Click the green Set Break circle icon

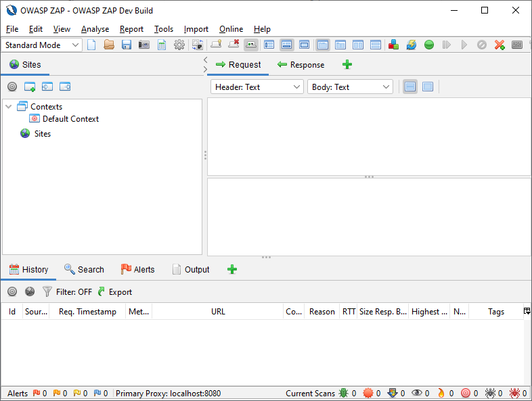coord(429,45)
